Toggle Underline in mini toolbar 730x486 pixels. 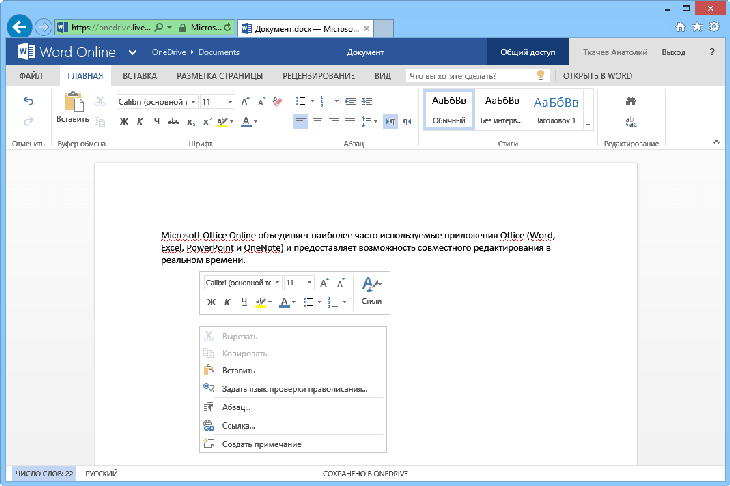coord(244,302)
